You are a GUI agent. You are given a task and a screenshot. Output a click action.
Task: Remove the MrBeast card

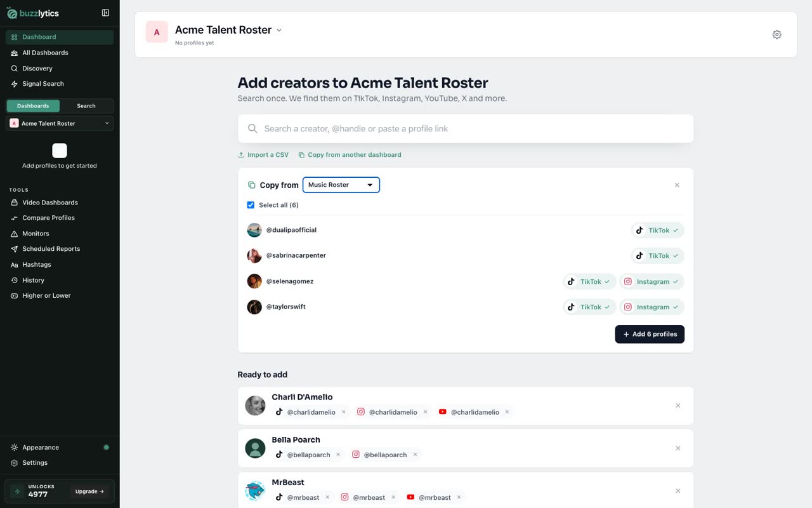(678, 491)
